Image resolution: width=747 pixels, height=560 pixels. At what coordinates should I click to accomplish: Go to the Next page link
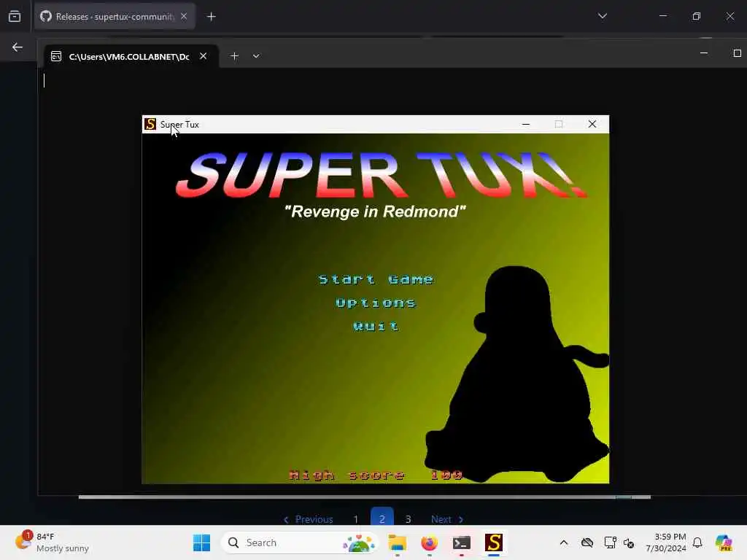[447, 519]
